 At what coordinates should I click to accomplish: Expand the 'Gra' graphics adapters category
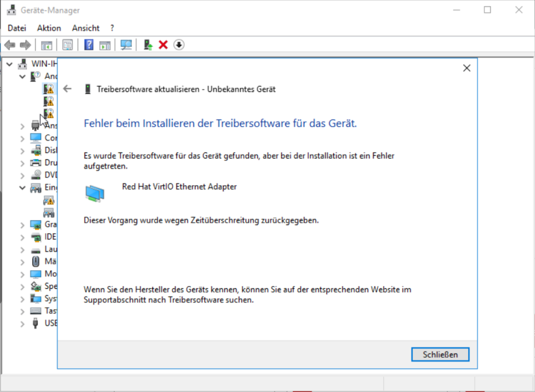click(x=22, y=225)
